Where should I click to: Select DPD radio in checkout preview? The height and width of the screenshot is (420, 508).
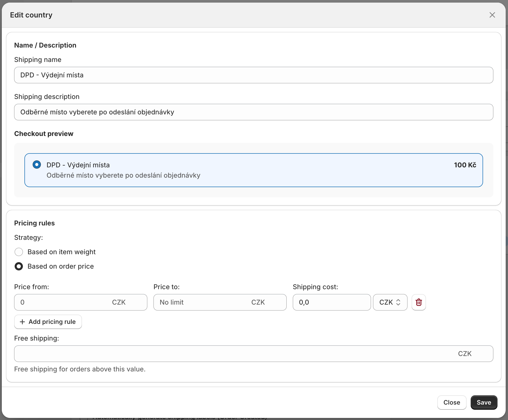click(37, 165)
